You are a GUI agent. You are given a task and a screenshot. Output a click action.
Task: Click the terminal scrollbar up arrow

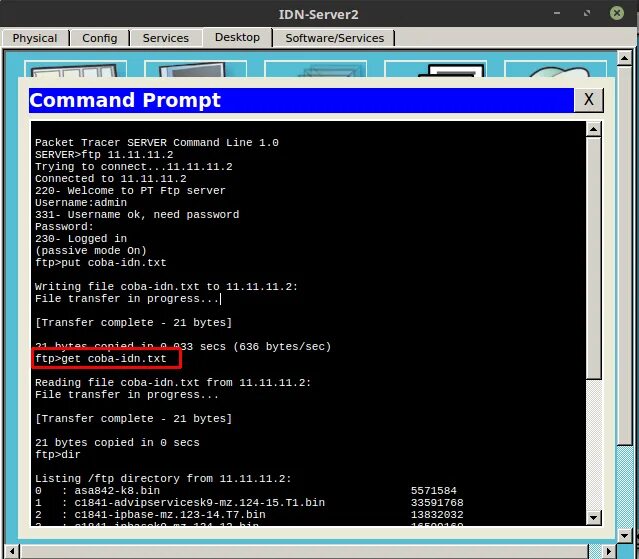593,130
